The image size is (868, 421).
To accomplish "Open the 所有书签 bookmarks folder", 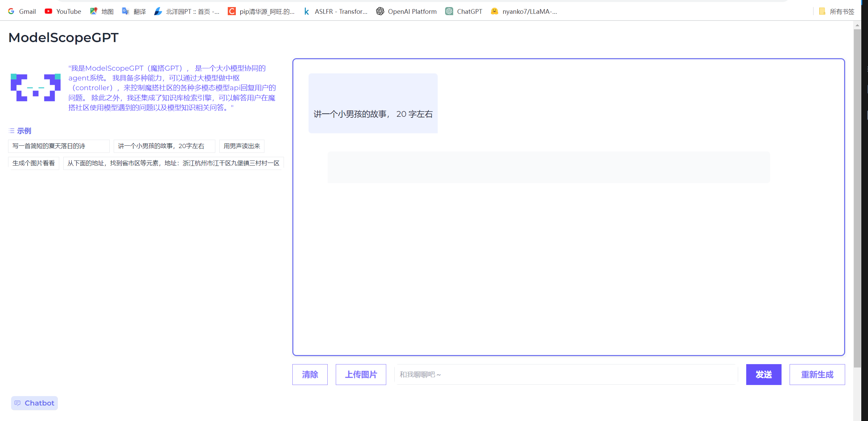I will point(837,11).
